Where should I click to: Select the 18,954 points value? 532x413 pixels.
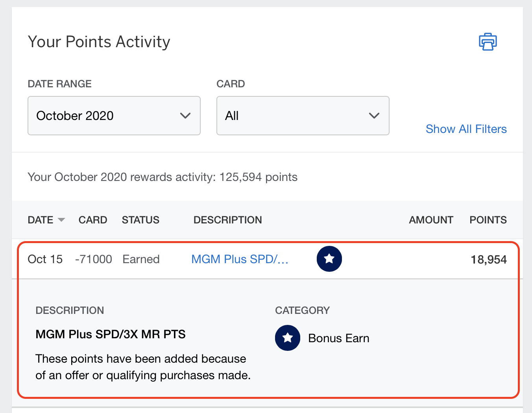489,260
